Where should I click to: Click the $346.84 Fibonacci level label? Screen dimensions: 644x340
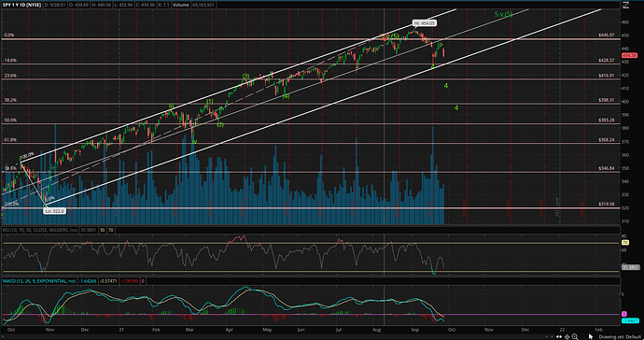tap(607, 168)
